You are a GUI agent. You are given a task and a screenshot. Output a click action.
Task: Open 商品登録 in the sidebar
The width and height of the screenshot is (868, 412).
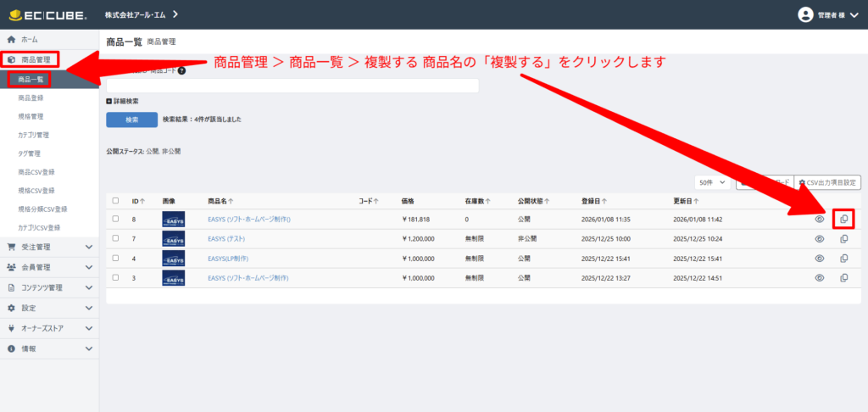tap(31, 98)
